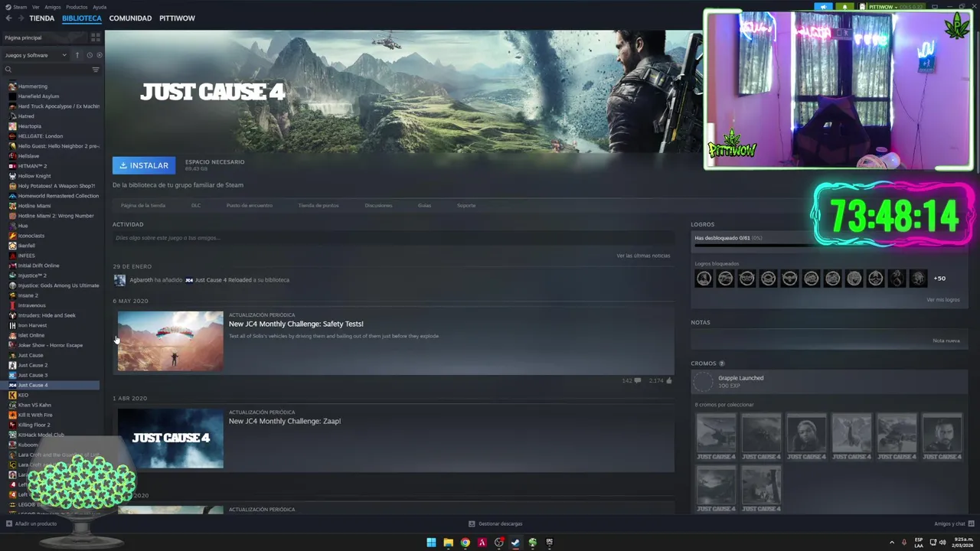The image size is (980, 551).
Task: Open the library grid view icon
Action: pyautogui.click(x=96, y=37)
